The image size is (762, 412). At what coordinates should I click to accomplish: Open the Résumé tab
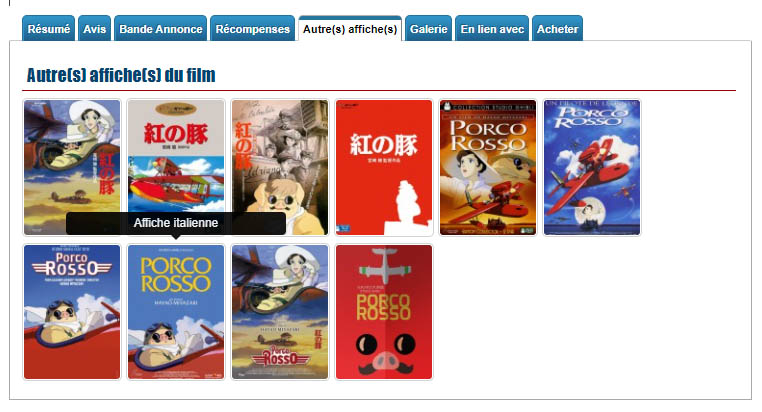(x=49, y=29)
